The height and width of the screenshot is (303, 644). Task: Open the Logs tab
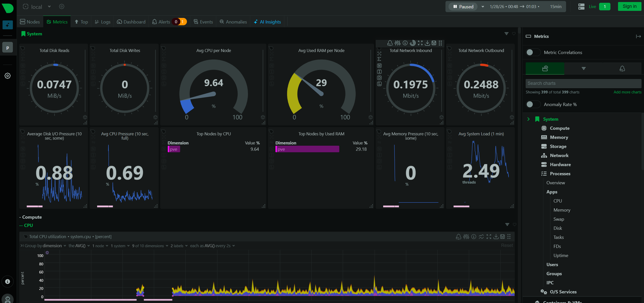tap(103, 22)
